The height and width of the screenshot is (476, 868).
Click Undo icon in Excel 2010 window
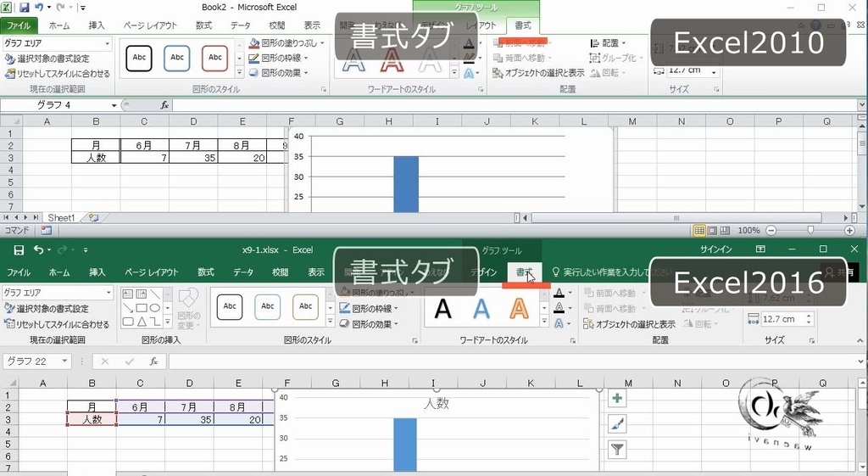tap(39, 7)
